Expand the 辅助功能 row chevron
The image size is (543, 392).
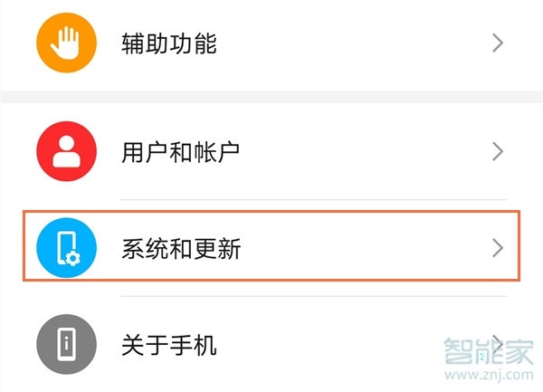(x=497, y=42)
